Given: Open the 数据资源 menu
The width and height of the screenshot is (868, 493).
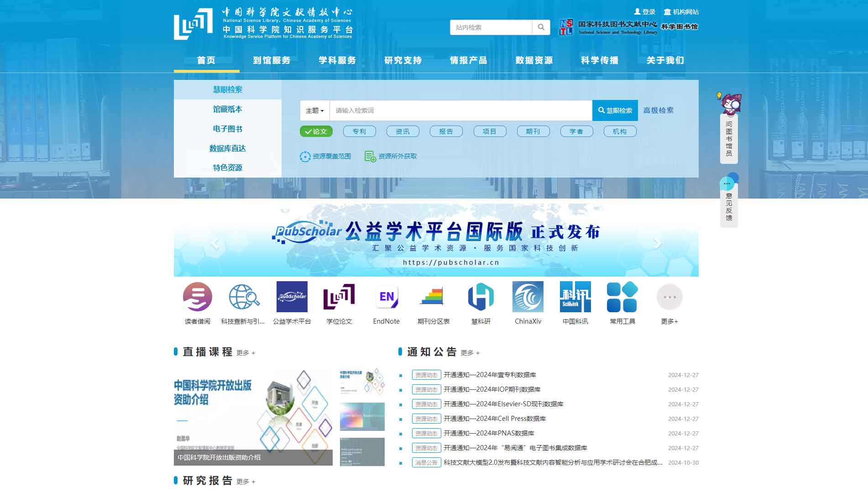Looking at the screenshot, I should [534, 60].
